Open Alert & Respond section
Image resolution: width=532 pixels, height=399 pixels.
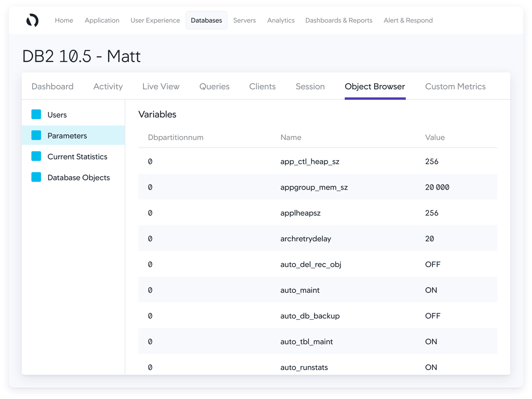pos(408,20)
